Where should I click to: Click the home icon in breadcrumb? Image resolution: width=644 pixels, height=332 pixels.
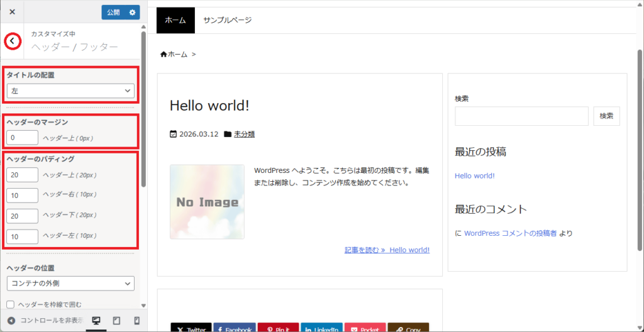164,54
